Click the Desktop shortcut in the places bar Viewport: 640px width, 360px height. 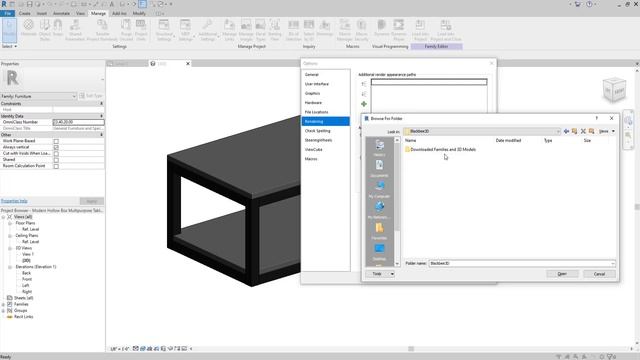pos(379,252)
